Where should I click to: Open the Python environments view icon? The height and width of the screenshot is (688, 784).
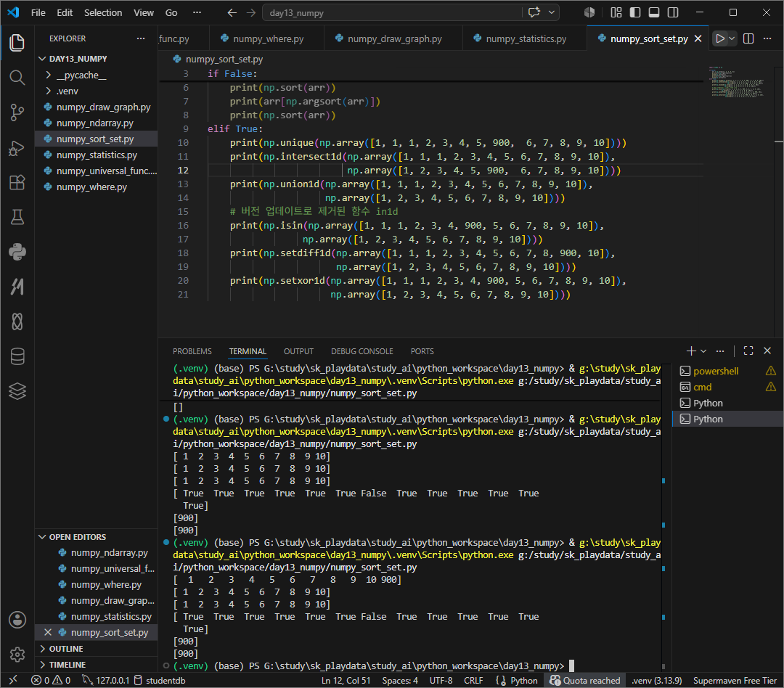point(17,252)
